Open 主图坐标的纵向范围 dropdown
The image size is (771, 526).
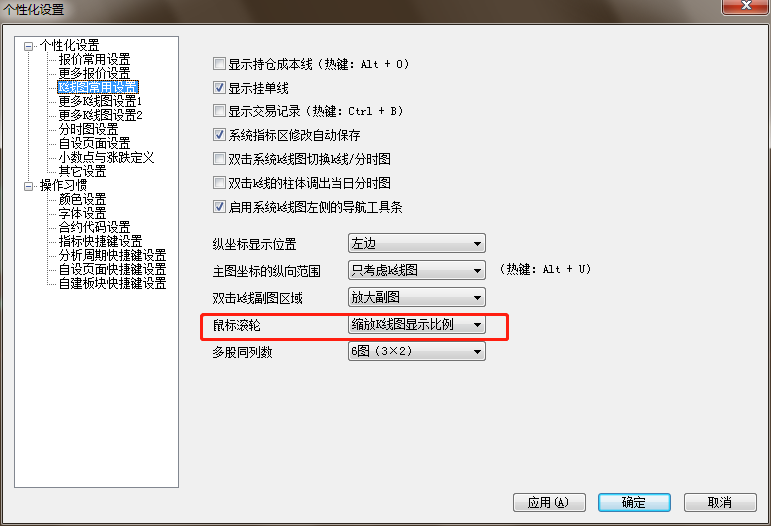416,270
